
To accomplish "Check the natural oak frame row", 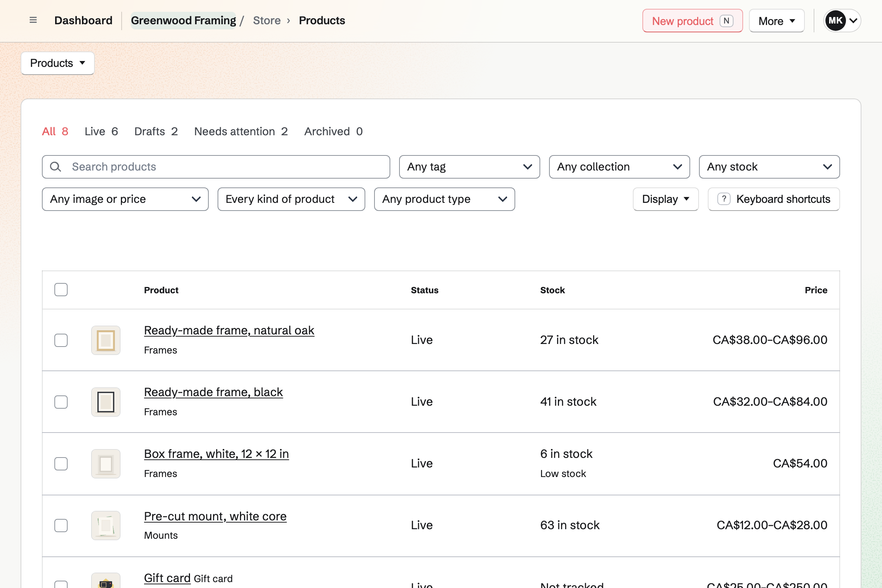I will coord(61,340).
